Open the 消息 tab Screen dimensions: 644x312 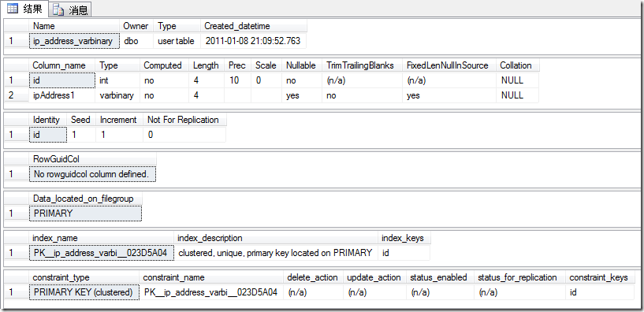(x=70, y=10)
